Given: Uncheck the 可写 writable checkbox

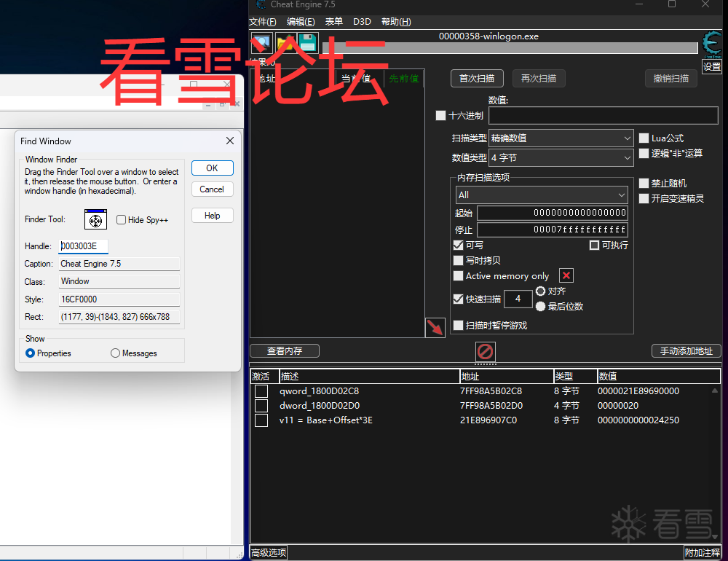Looking at the screenshot, I should click(x=458, y=245).
